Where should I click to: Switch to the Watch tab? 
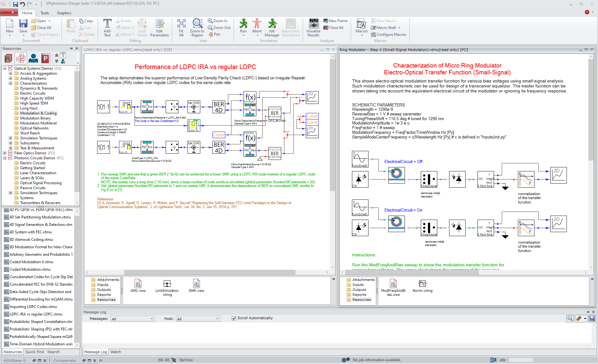116,352
